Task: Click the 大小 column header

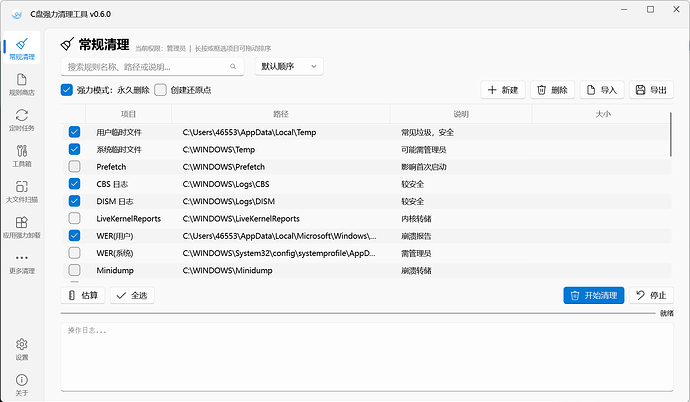Action: coord(603,114)
